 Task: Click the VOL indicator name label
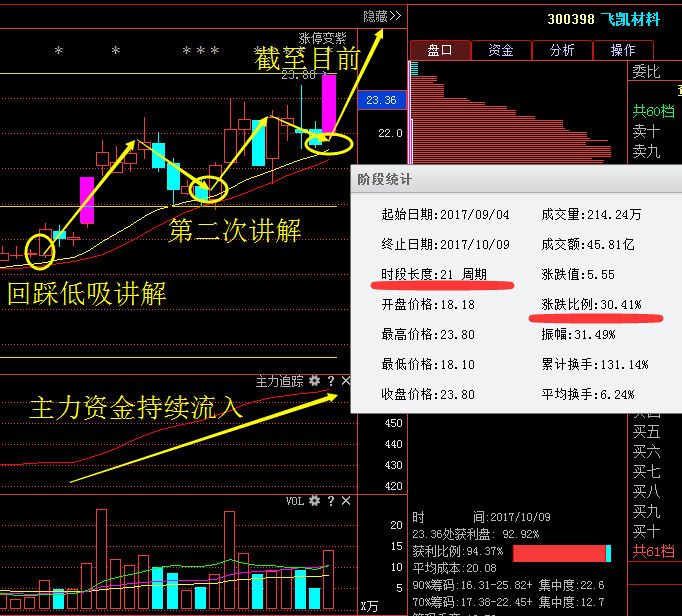click(295, 501)
